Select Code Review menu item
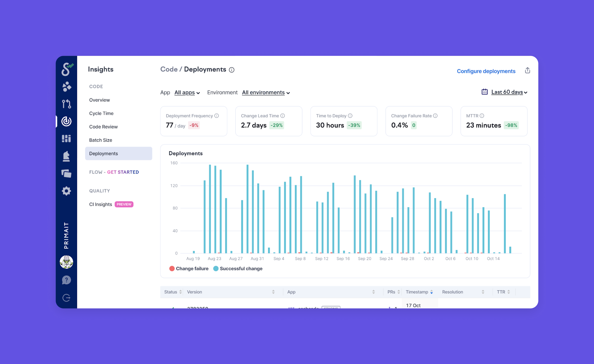This screenshot has width=594, height=364. 103,127
